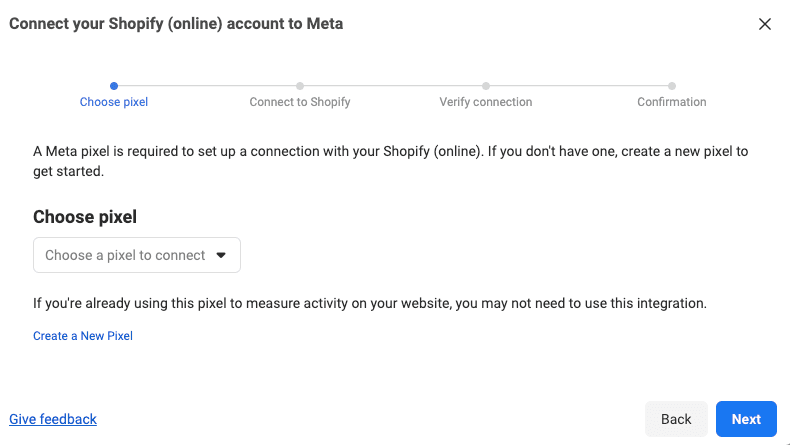This screenshot has width=790, height=445.
Task: Click the bold Choose pixel heading
Action: (85, 217)
